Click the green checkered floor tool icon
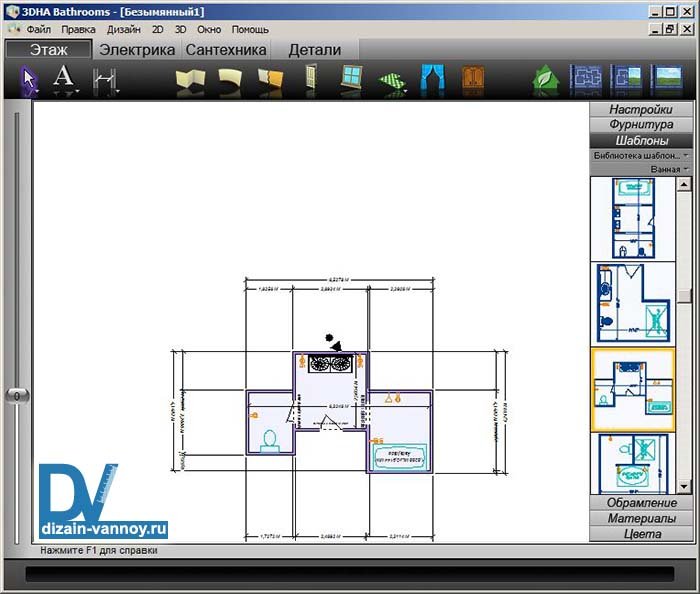700x594 pixels. pyautogui.click(x=392, y=80)
